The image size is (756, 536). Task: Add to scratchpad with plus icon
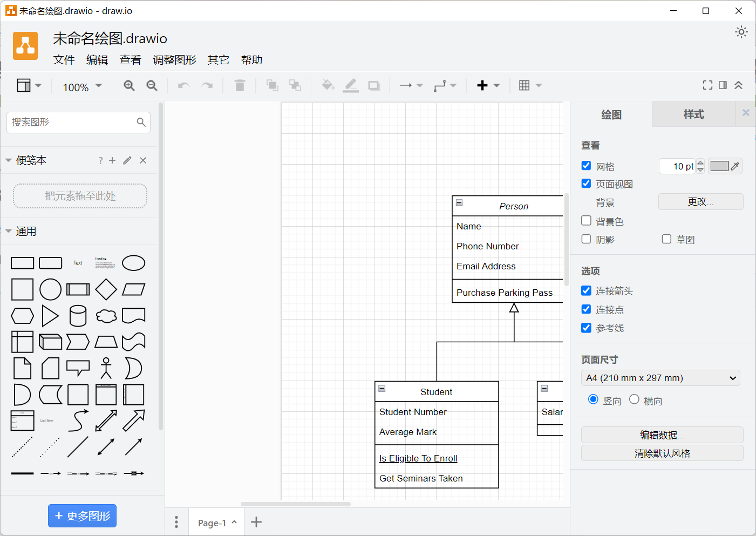point(112,160)
